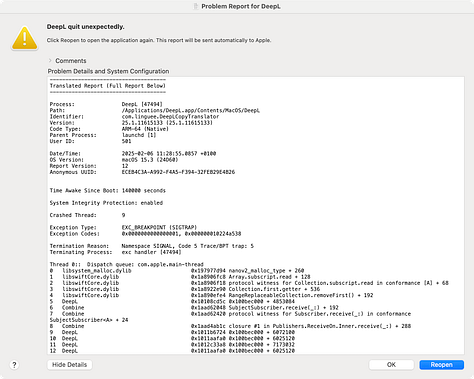The width and height of the screenshot is (474, 379).
Task: Click the Identifier line com.linguee.DeepLCopyTranslator
Action: (134, 117)
